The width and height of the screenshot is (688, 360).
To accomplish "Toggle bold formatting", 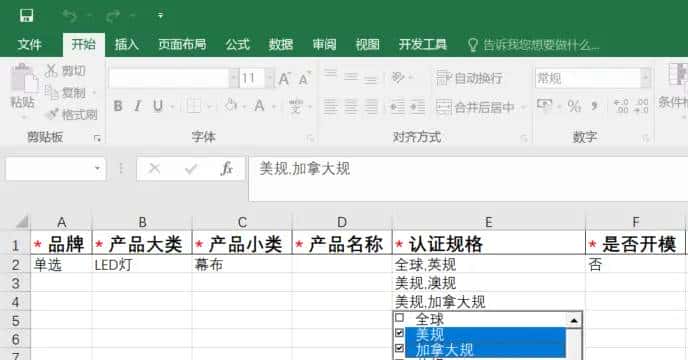I will [x=118, y=106].
